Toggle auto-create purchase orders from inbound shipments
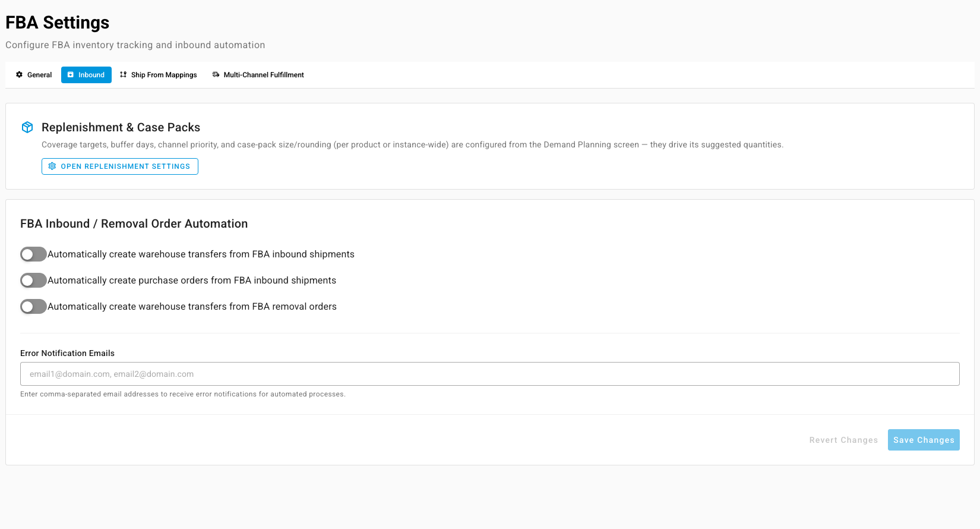This screenshot has height=529, width=980. pos(33,281)
